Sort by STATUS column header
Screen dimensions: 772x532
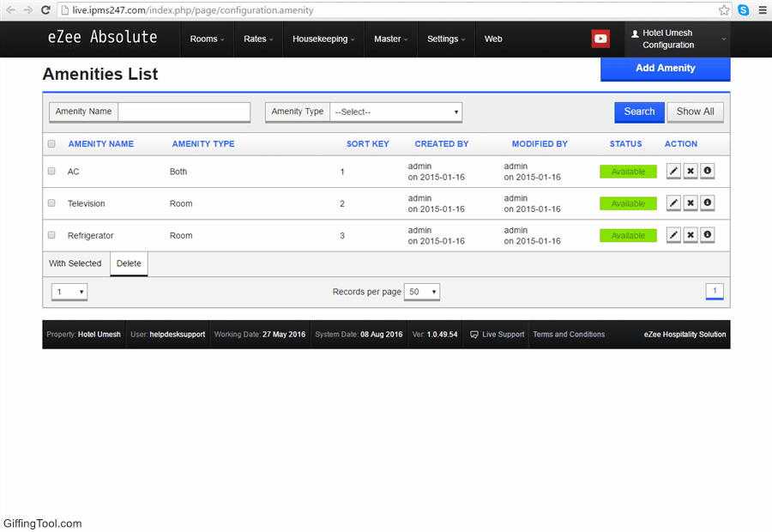click(626, 144)
